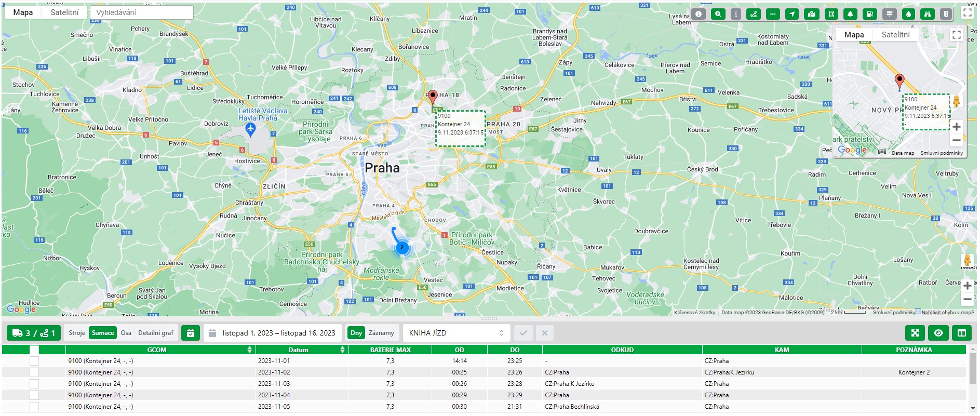Sort by the Datum column arrows
The image size is (980, 416).
pos(342,350)
